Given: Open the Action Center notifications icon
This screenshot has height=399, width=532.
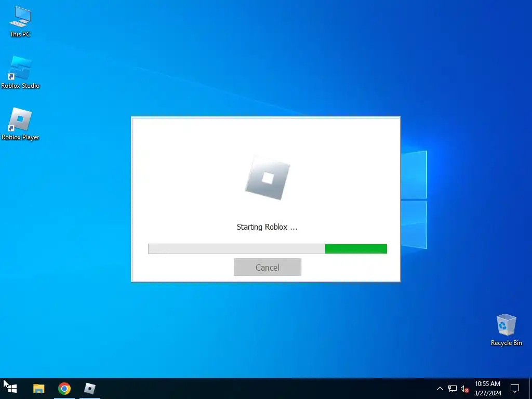Looking at the screenshot, I should 515,389.
